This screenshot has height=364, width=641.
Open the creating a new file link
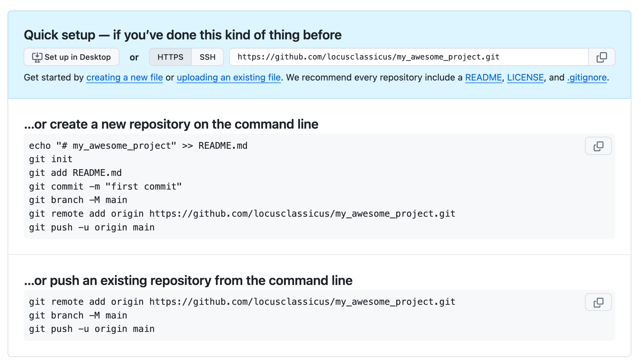(125, 78)
